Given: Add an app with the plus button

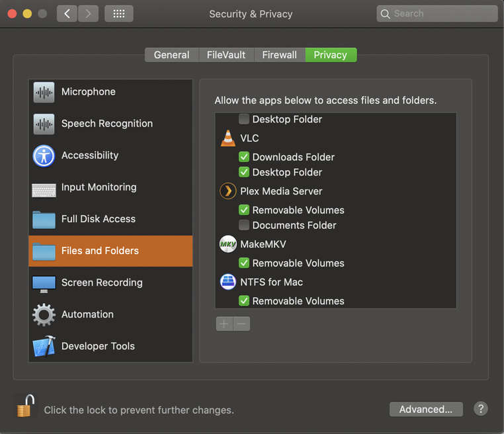Looking at the screenshot, I should tap(224, 324).
